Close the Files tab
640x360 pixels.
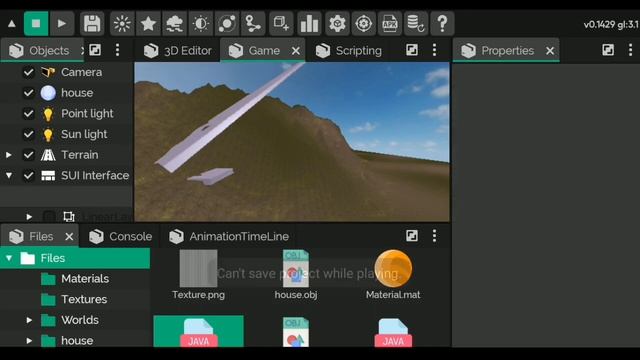point(69,237)
